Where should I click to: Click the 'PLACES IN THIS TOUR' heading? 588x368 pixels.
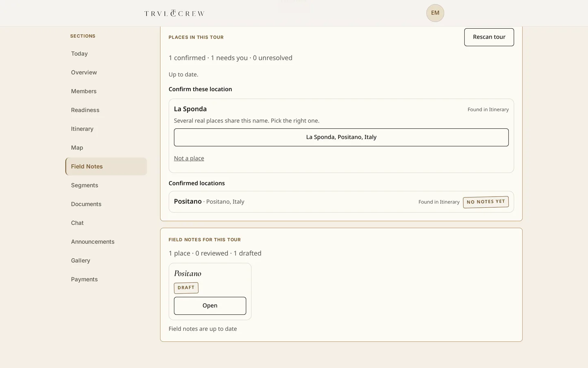click(196, 37)
